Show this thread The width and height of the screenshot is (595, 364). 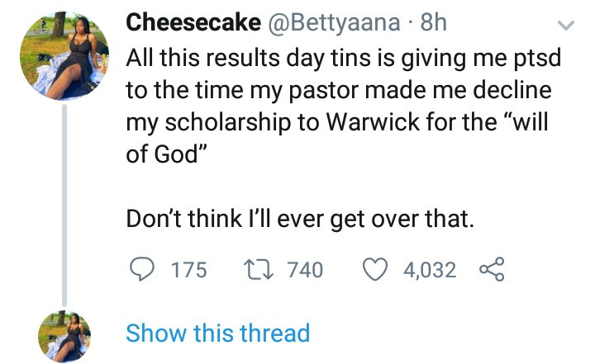coord(217,333)
